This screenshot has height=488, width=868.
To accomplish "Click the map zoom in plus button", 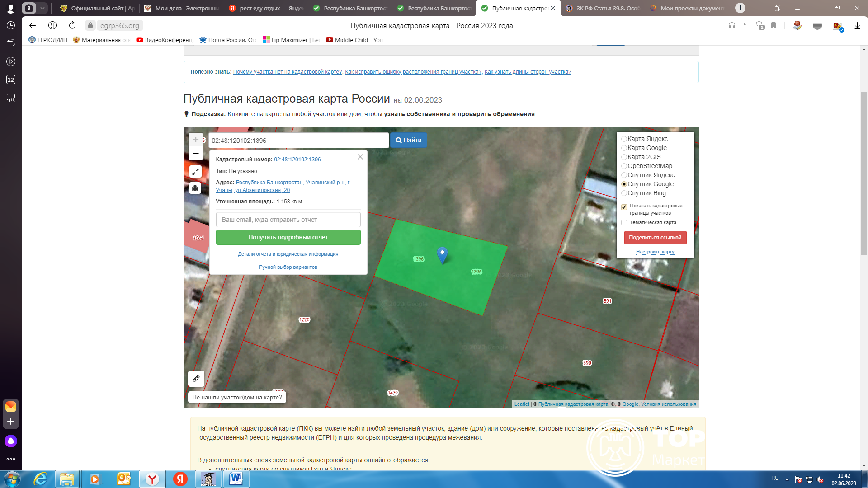I will [x=195, y=140].
